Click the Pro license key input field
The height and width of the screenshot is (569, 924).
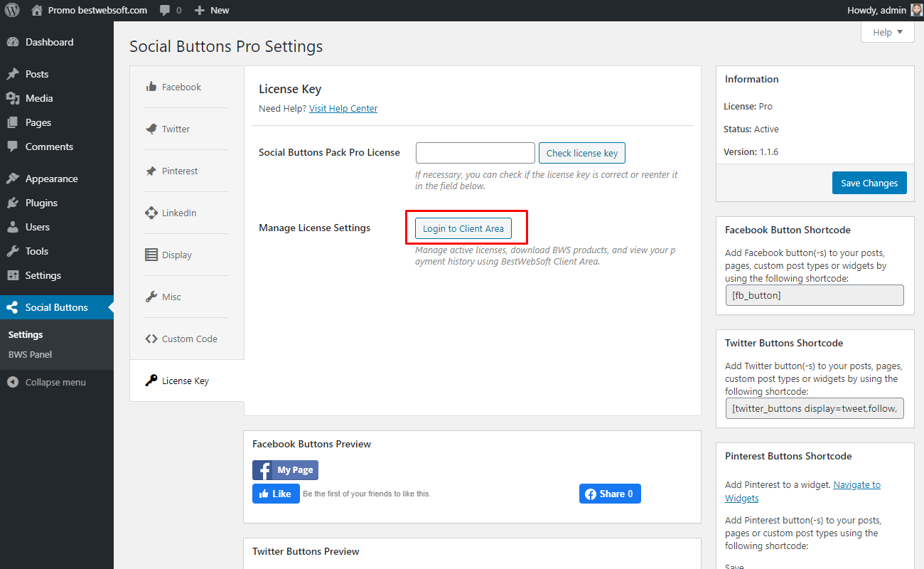coord(476,153)
